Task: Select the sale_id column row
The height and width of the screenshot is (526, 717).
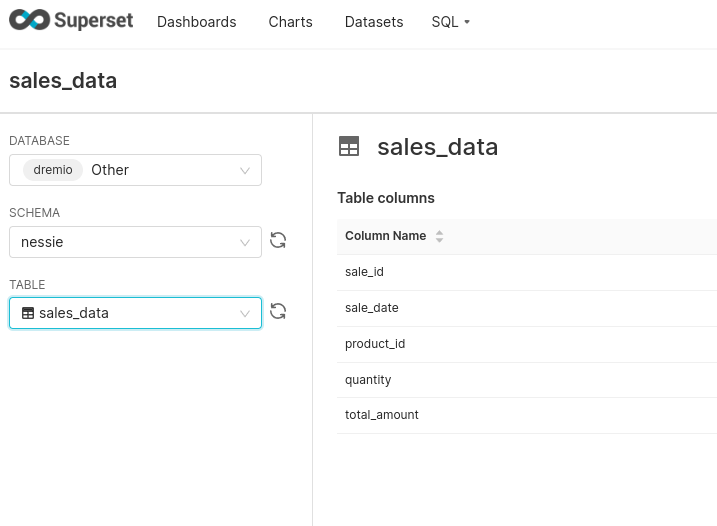Action: (527, 272)
